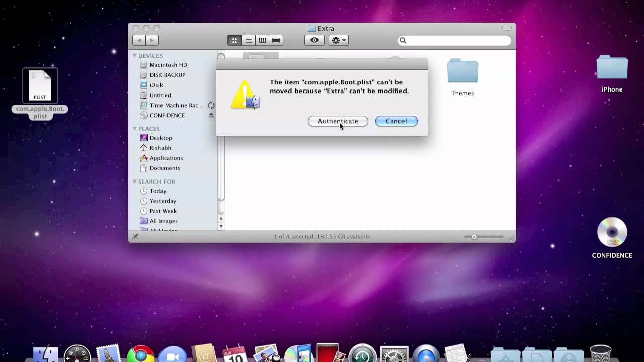Open the Trash in Dock
This screenshot has width=644, height=362.
(x=600, y=353)
